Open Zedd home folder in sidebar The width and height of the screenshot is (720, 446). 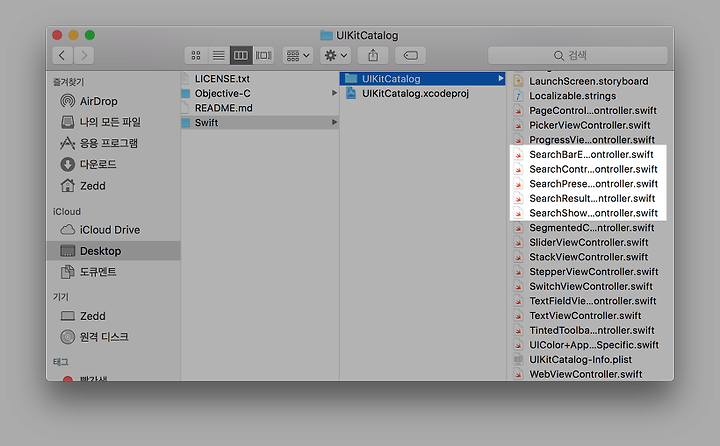click(113, 186)
